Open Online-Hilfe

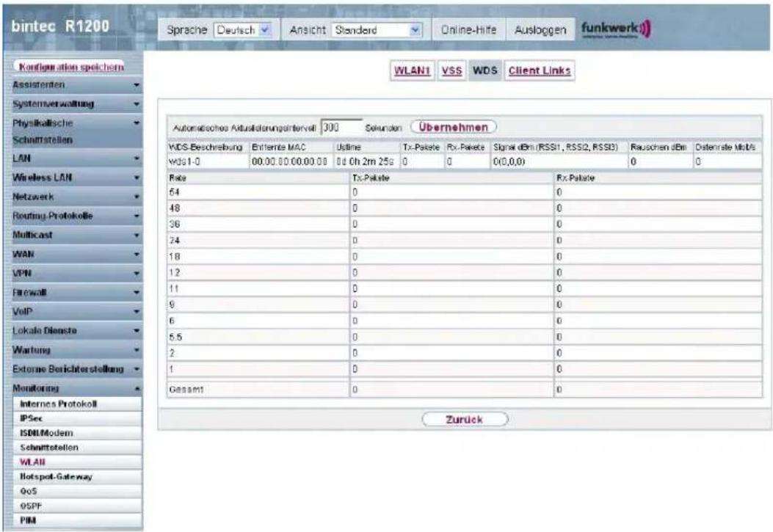click(468, 30)
